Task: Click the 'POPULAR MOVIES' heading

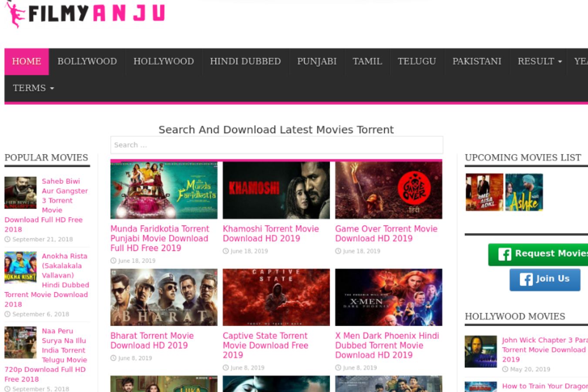Action: tap(46, 158)
